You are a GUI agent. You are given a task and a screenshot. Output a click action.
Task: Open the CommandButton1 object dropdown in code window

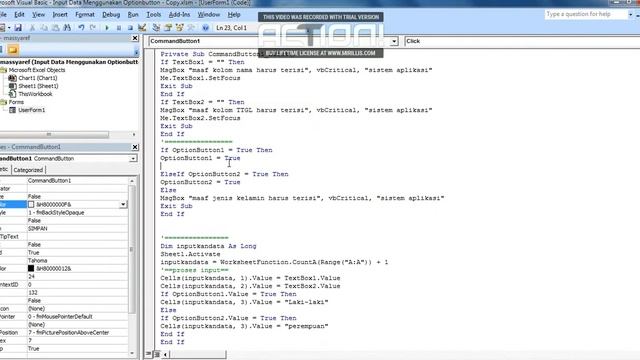[x=394, y=41]
